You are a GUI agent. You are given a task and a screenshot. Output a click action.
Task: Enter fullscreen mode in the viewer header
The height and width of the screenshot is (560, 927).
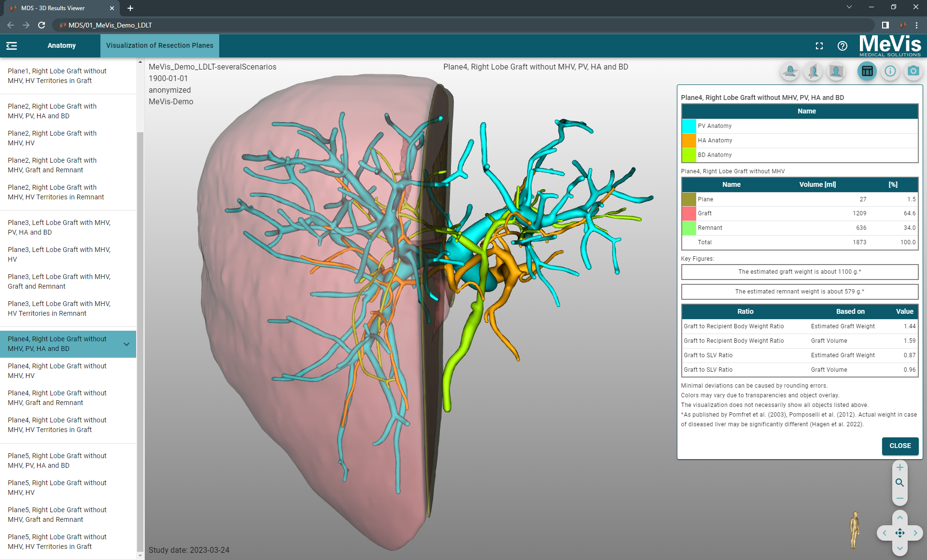pyautogui.click(x=819, y=46)
